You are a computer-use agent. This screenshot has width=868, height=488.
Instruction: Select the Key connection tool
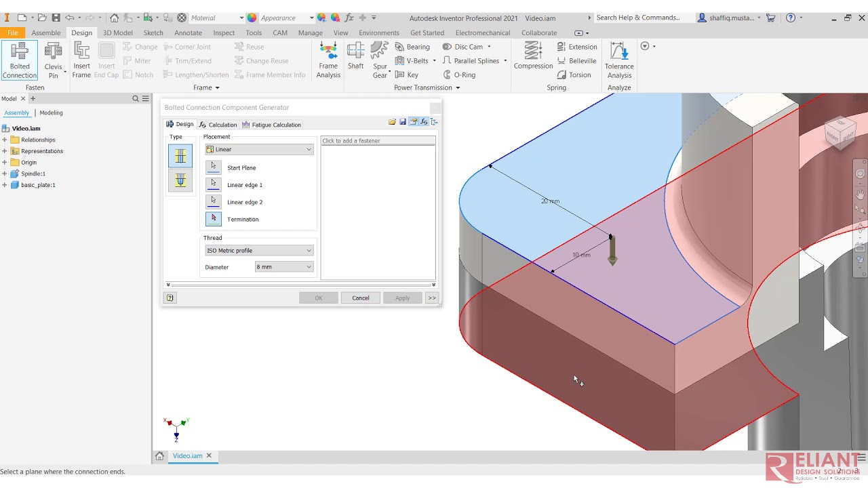[407, 75]
